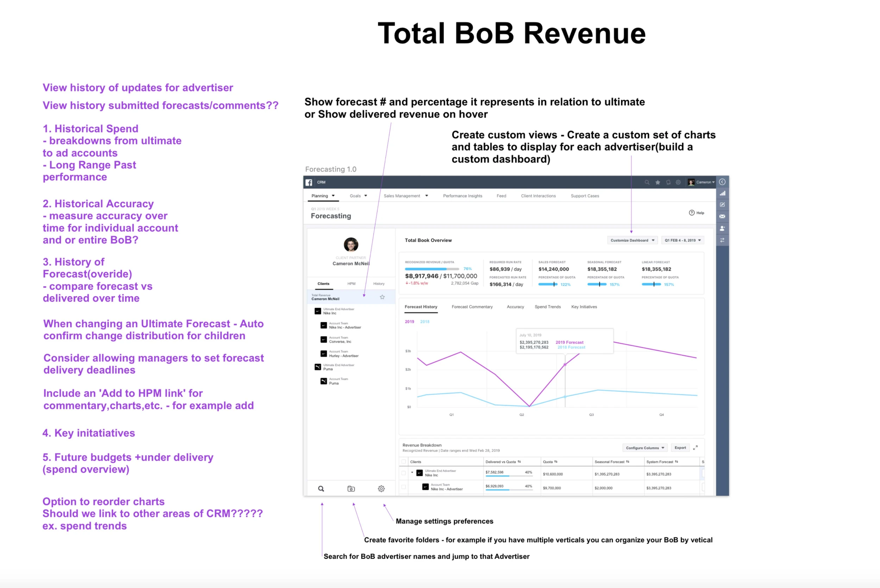
Task: Star the Total Revenue Cameron McNeil row
Action: coord(382,297)
